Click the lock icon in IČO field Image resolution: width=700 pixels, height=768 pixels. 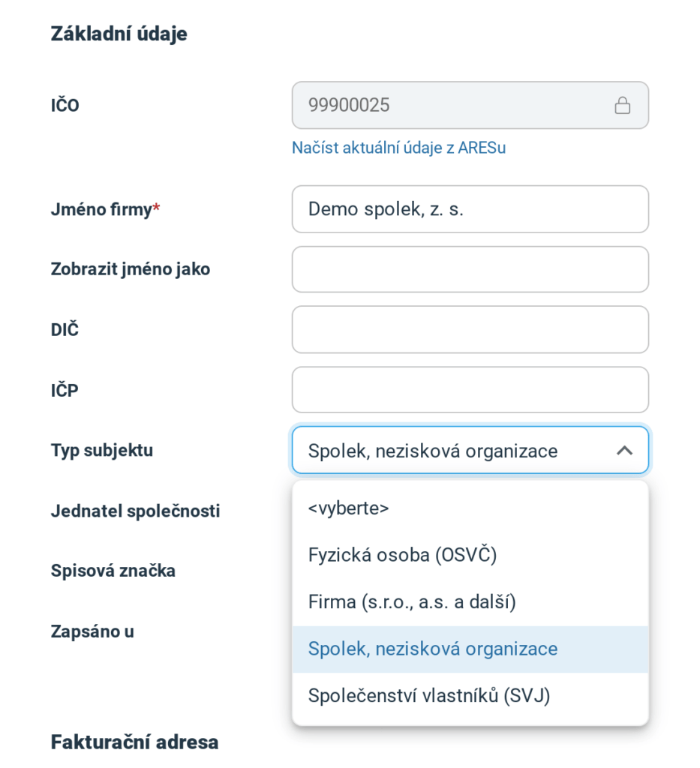point(622,105)
